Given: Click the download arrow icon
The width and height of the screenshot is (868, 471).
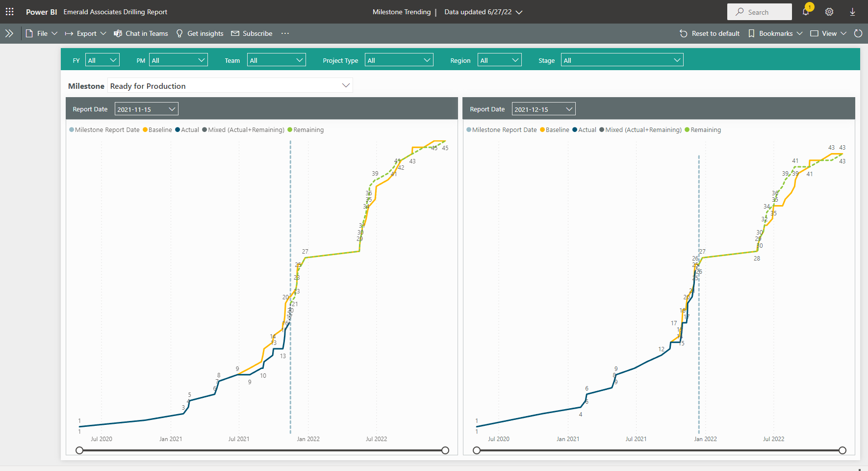Looking at the screenshot, I should point(852,12).
